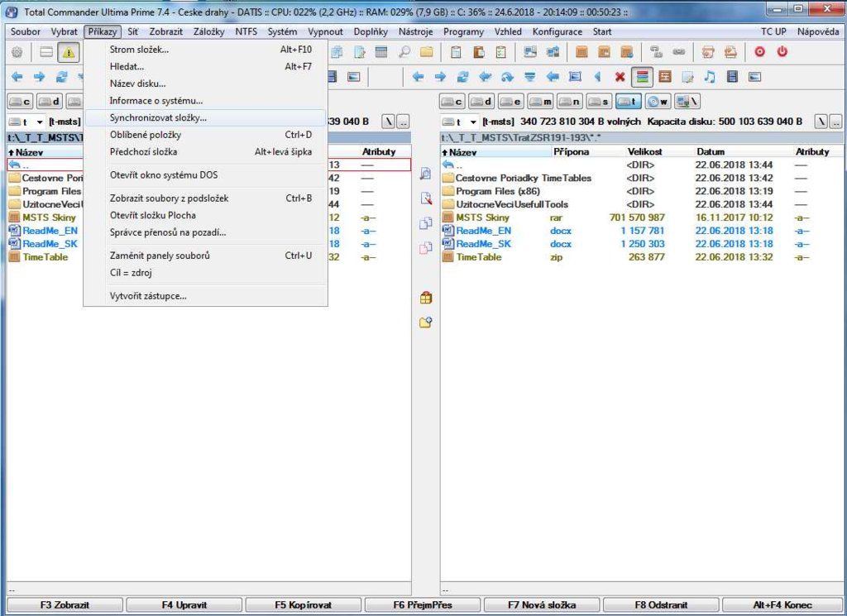Viewport: 847px width, 616px height.
Task: Click the notepad with pencil toolbar icon
Action: click(x=687, y=77)
